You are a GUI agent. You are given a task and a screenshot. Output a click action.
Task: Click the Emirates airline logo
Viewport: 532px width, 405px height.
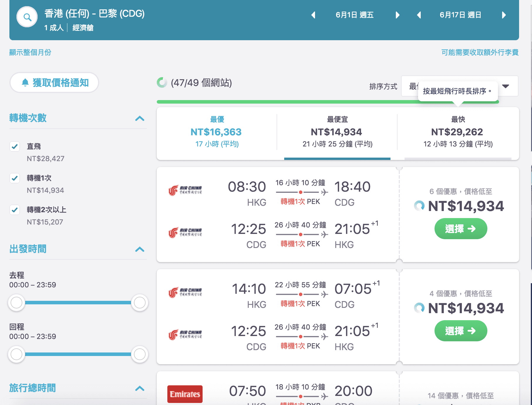(x=185, y=394)
